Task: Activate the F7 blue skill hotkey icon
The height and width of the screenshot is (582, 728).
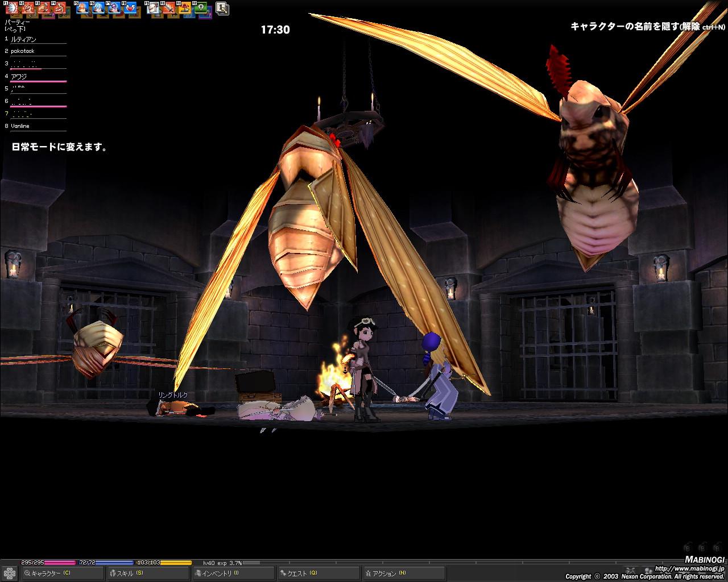Action: click(114, 8)
